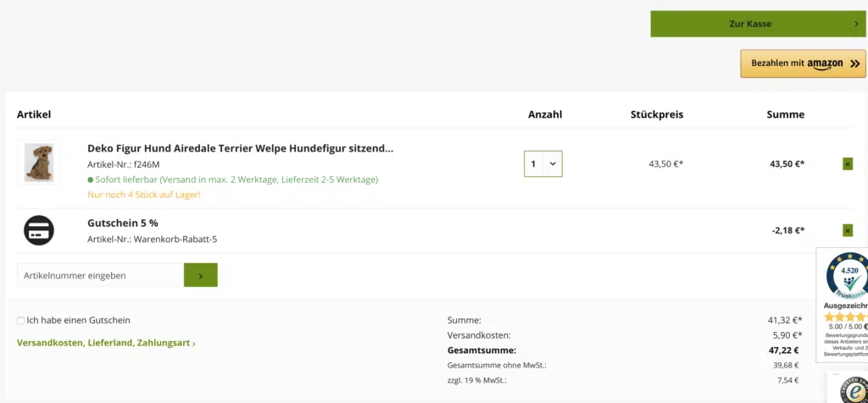Click the round trust seal at bottom right

pos(852,389)
